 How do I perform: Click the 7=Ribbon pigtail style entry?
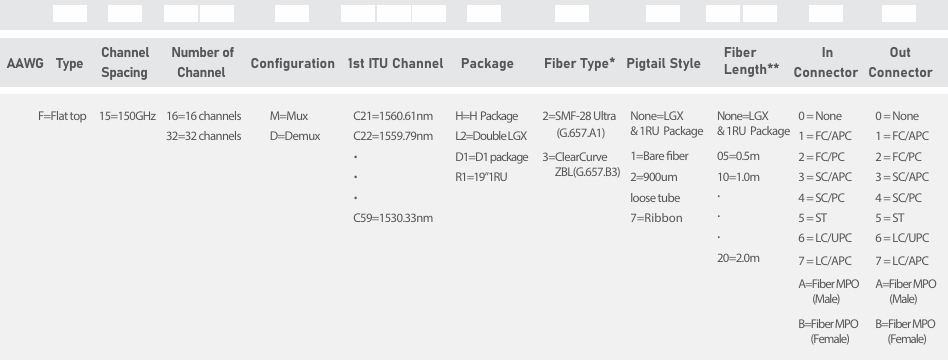pos(656,218)
